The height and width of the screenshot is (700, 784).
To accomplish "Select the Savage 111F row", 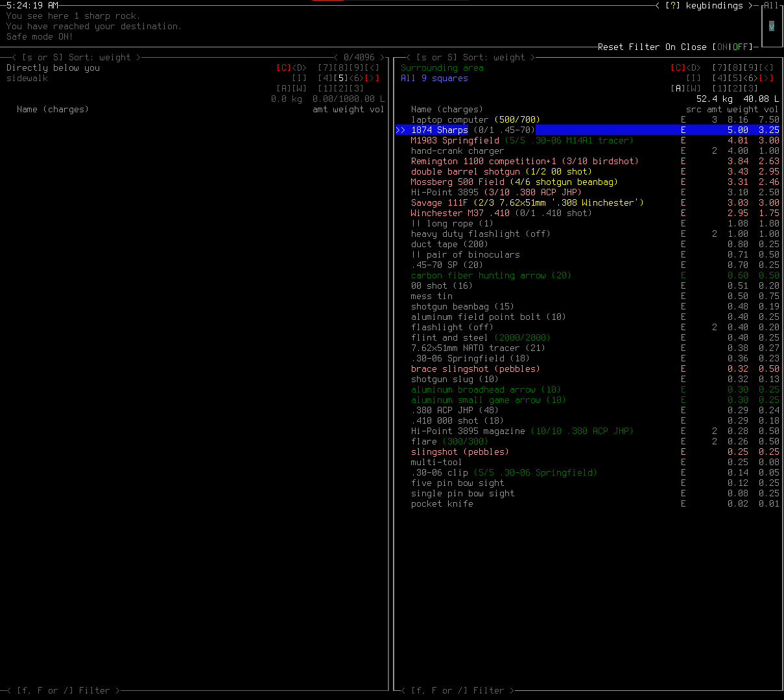I will pos(588,202).
